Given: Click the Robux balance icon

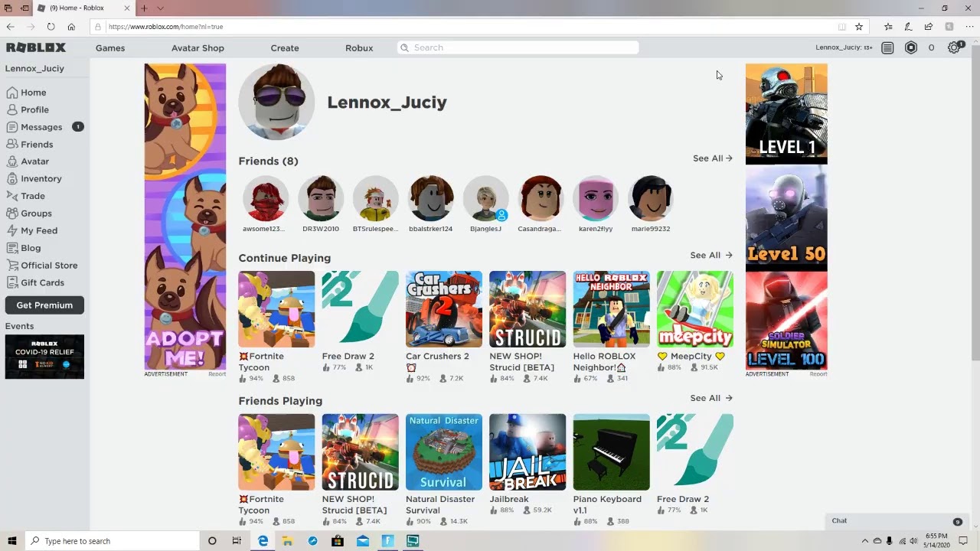Looking at the screenshot, I should [911, 47].
